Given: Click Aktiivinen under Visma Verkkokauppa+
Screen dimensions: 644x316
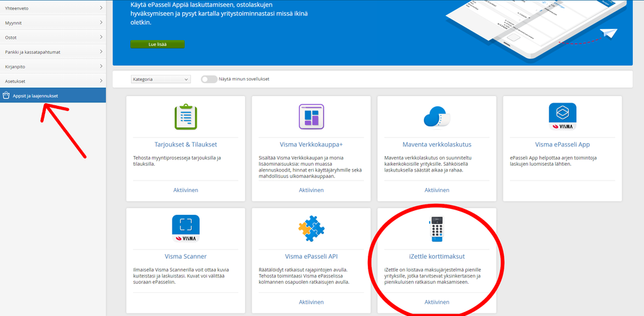Looking at the screenshot, I should pyautogui.click(x=311, y=190).
